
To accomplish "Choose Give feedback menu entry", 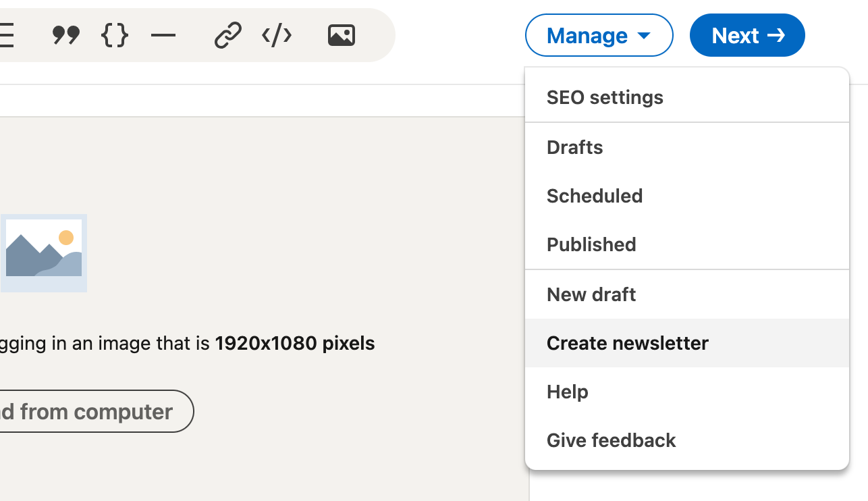I will [611, 440].
